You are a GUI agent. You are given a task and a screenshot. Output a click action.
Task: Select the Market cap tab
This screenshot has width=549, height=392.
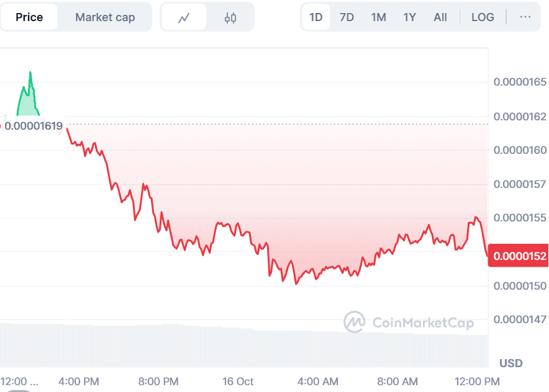click(105, 17)
